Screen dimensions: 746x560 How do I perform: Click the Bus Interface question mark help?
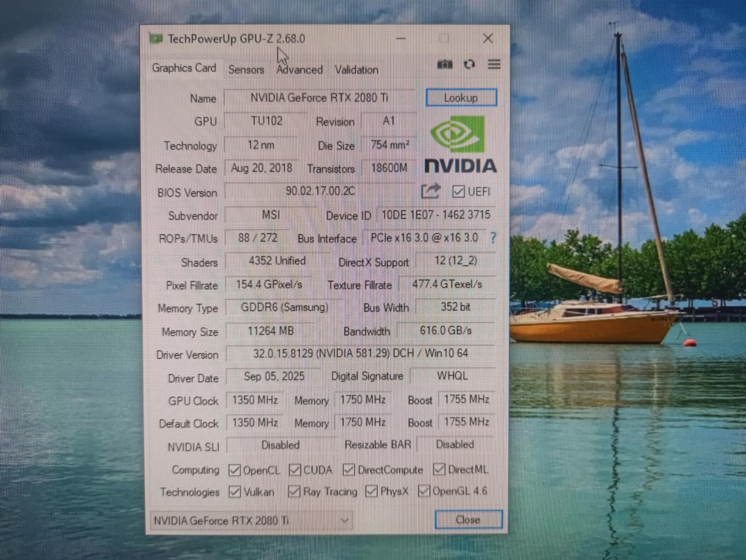coord(493,238)
